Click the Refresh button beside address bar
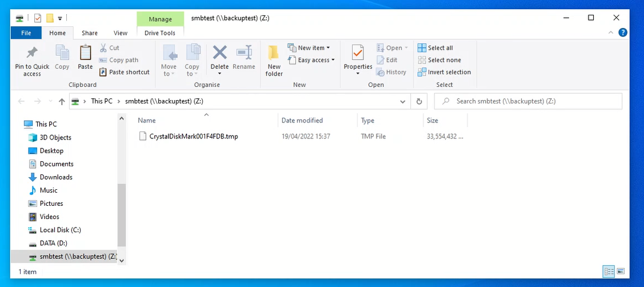644x287 pixels. (x=419, y=101)
